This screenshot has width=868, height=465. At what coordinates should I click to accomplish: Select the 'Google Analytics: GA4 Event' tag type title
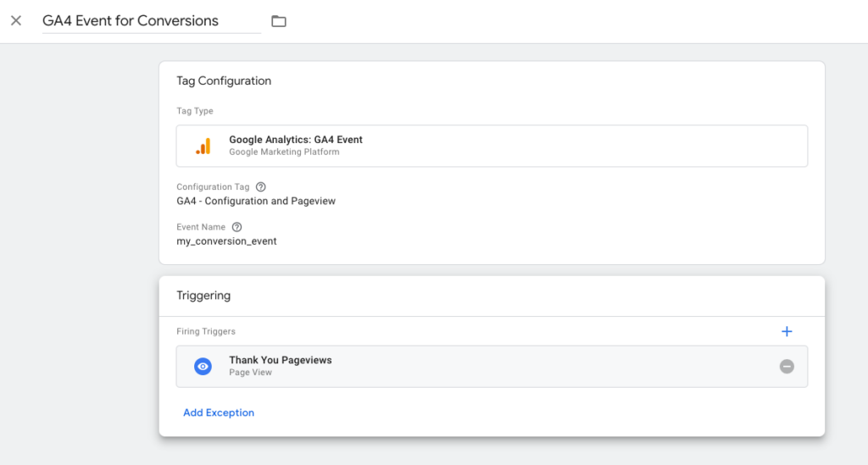(x=295, y=140)
